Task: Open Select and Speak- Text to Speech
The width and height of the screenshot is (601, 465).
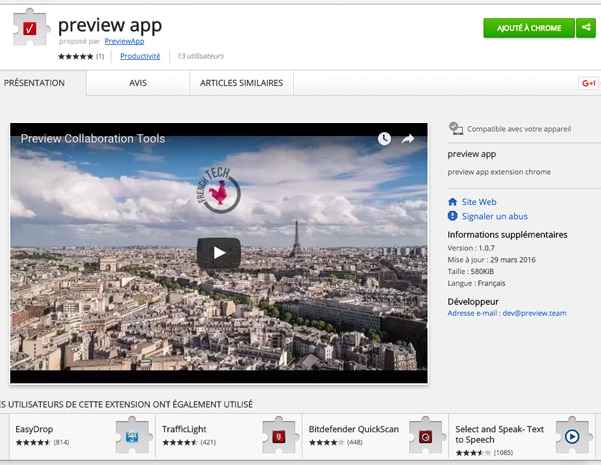Action: [522, 436]
